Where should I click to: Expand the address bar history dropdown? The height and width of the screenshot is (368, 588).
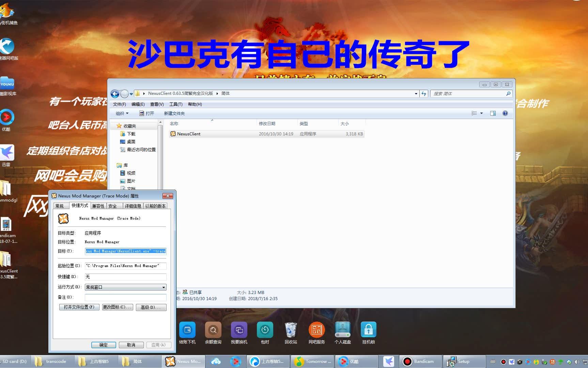pyautogui.click(x=416, y=93)
